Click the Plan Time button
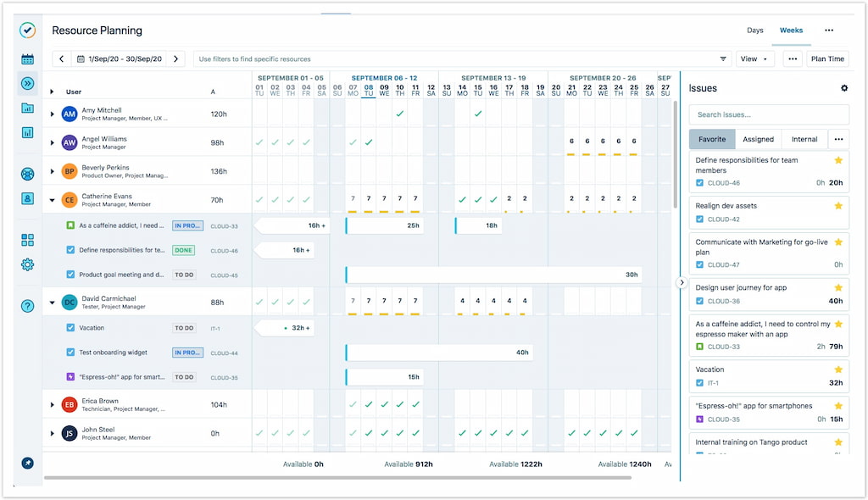868x500 pixels. click(827, 58)
